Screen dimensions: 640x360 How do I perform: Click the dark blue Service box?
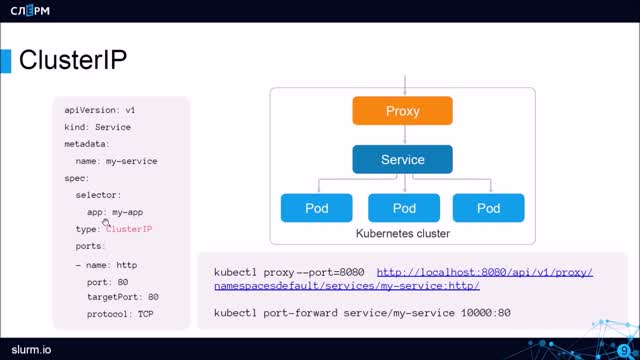(x=402, y=159)
